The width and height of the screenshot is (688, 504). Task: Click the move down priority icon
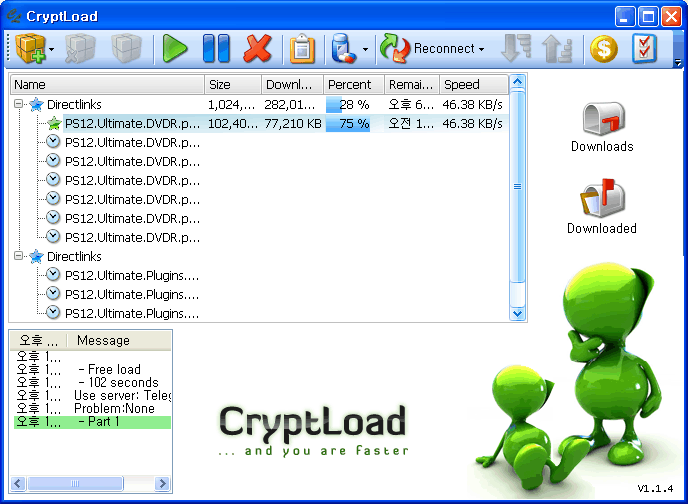point(516,48)
